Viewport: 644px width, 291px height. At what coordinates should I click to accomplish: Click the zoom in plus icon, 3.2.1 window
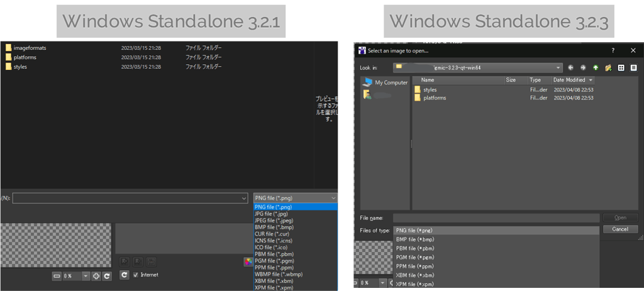coord(96,276)
